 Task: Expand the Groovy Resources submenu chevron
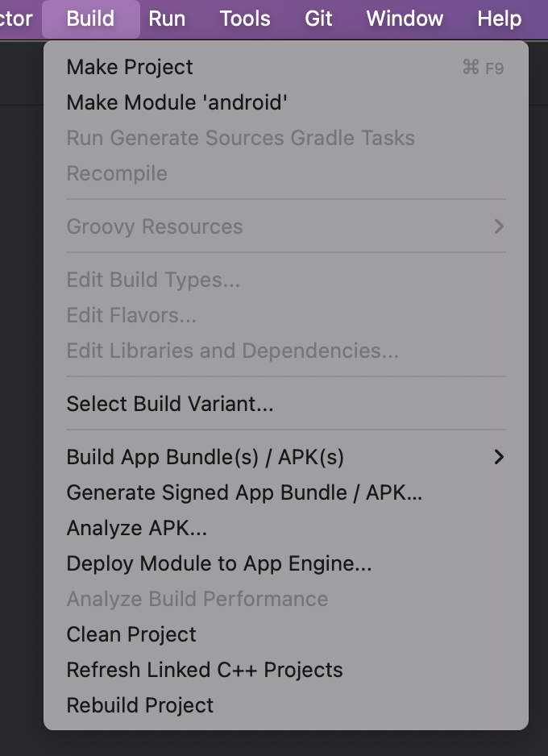pyautogui.click(x=499, y=226)
